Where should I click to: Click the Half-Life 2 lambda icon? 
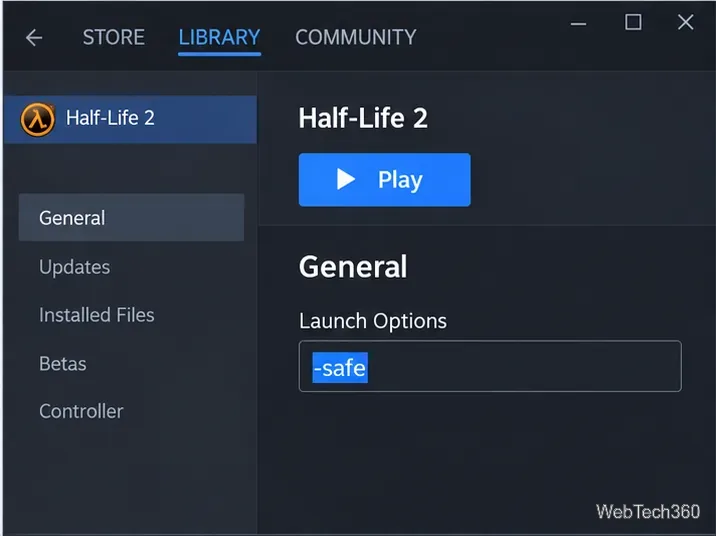click(37, 119)
